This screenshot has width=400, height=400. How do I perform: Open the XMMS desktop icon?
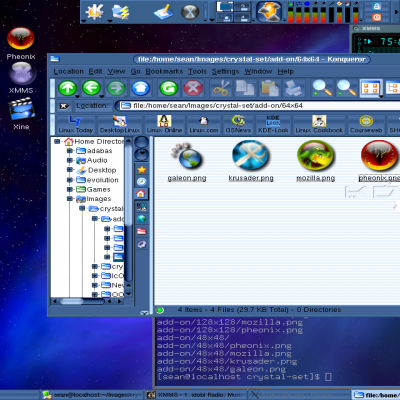pos(21,78)
